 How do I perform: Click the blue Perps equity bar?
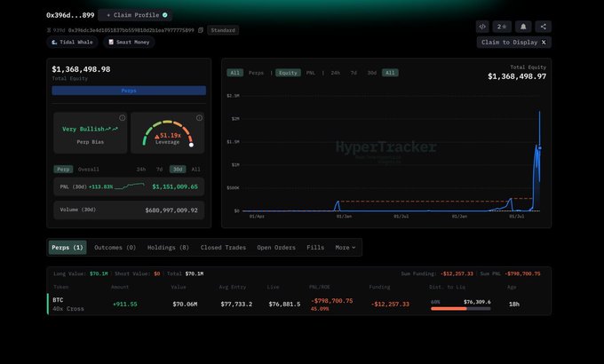point(129,91)
